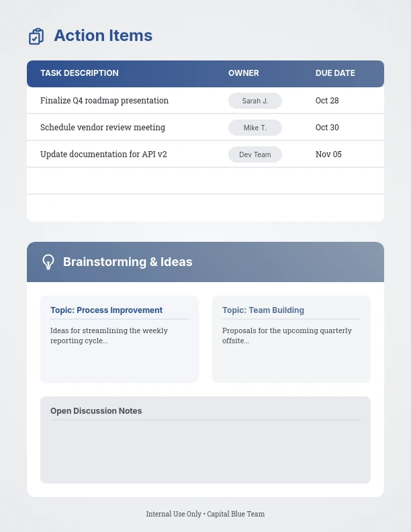411x532 pixels.
Task: Click the Internal Use Only footer text
Action: (x=205, y=514)
